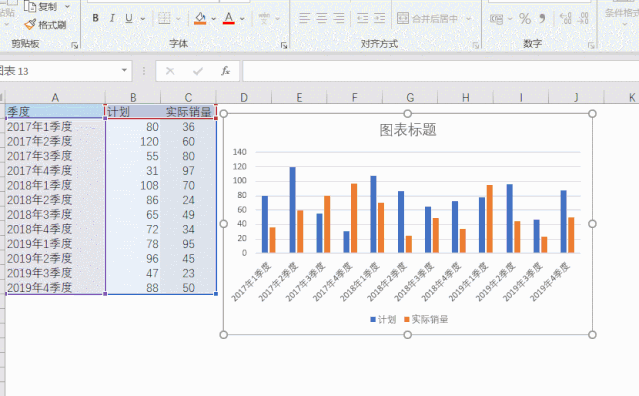Select cell 2019年4季度
Viewport: 639px width, 396px height.
55,288
